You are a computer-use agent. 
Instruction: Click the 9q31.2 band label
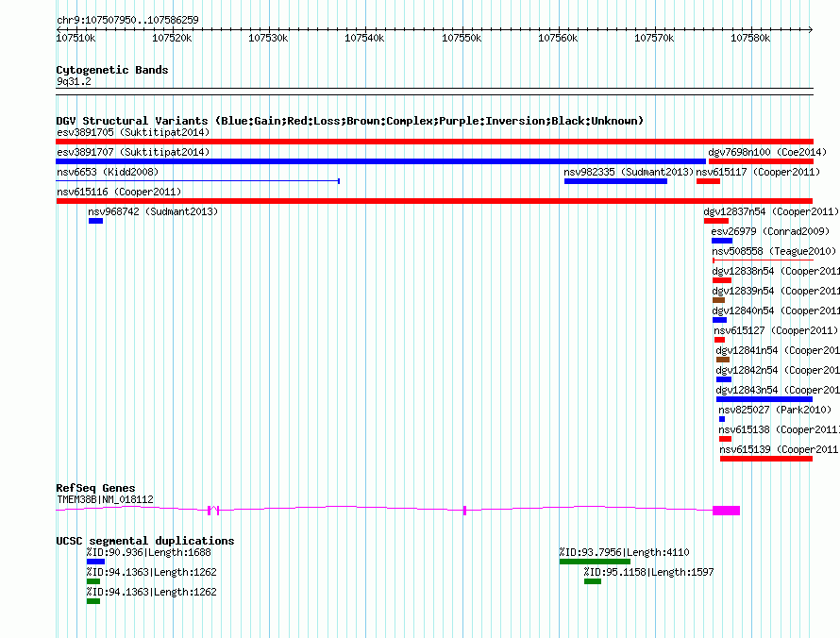74,81
